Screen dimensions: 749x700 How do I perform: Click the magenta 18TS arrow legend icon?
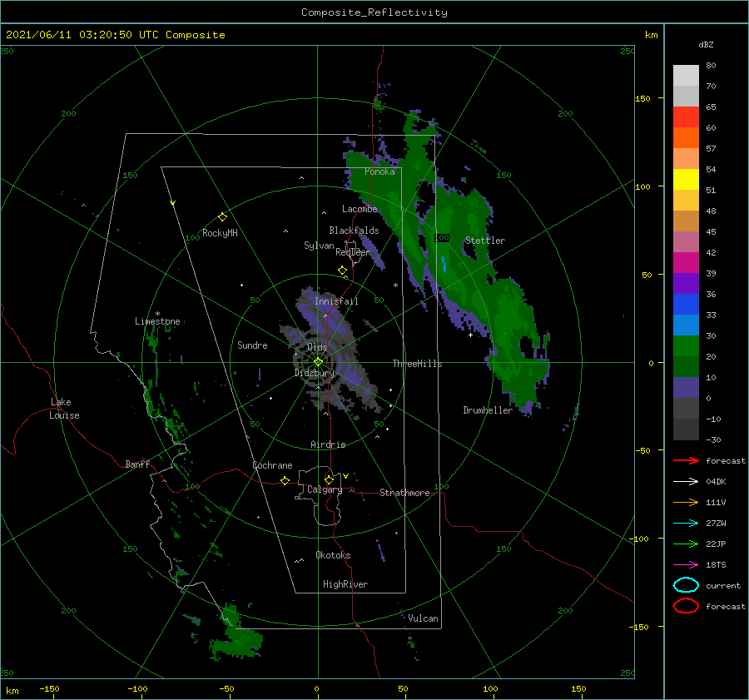click(686, 565)
